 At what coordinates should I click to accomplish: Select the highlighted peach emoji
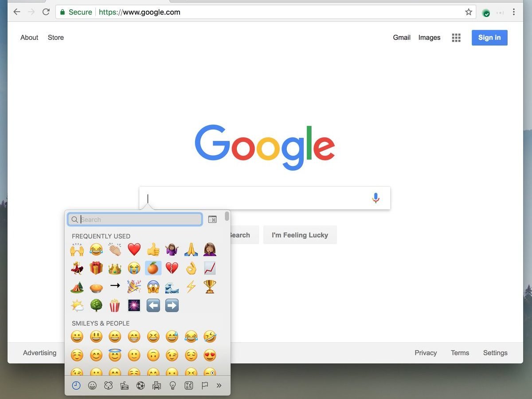[153, 268]
